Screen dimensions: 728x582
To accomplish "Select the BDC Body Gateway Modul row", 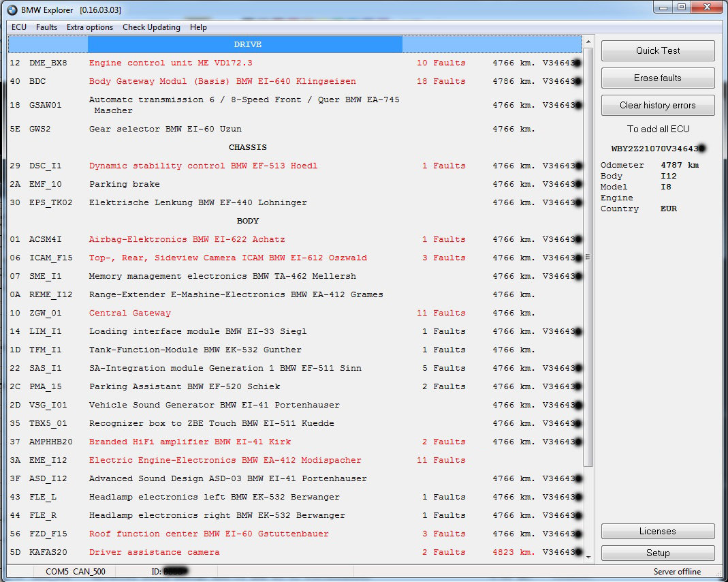I will [x=222, y=81].
